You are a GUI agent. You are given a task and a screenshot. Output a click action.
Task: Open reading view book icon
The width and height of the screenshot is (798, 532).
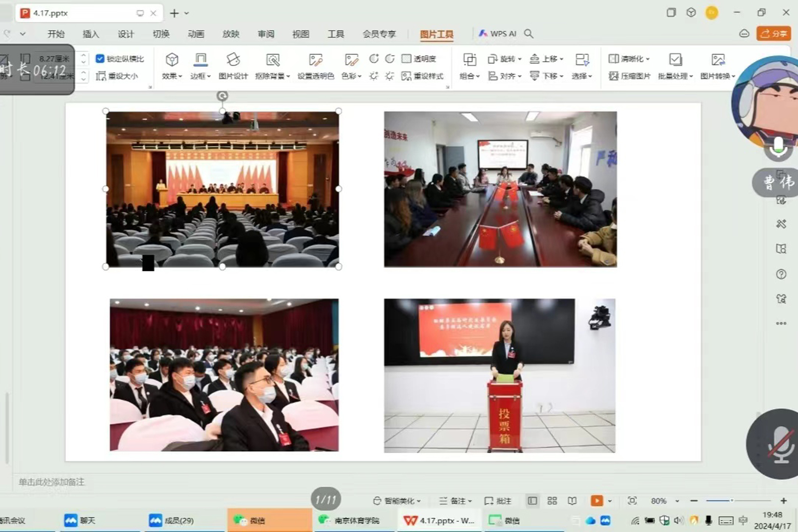[572, 501]
